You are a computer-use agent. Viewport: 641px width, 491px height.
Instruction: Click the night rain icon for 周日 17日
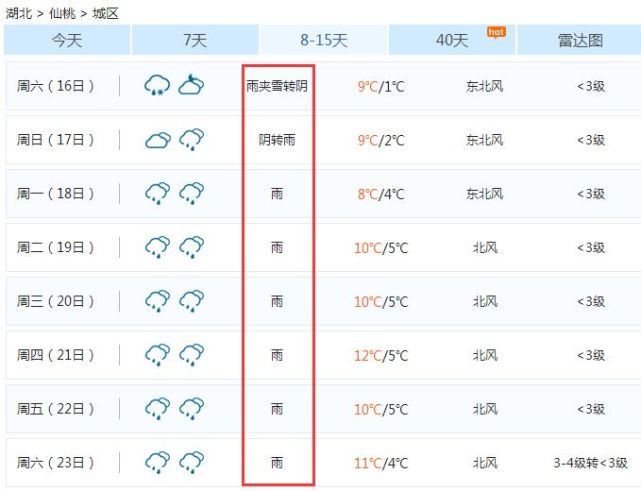pos(192,139)
